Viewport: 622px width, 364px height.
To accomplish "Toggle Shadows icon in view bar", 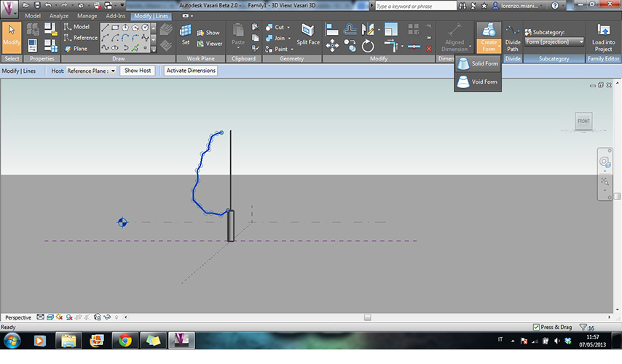I will 69,317.
